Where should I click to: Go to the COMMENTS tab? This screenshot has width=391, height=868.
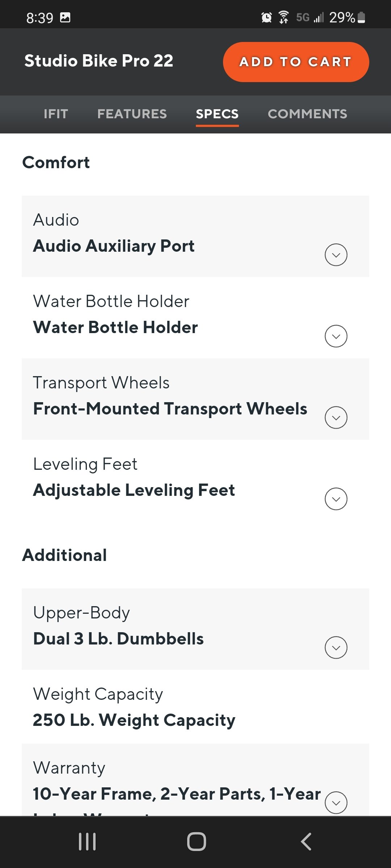(307, 114)
